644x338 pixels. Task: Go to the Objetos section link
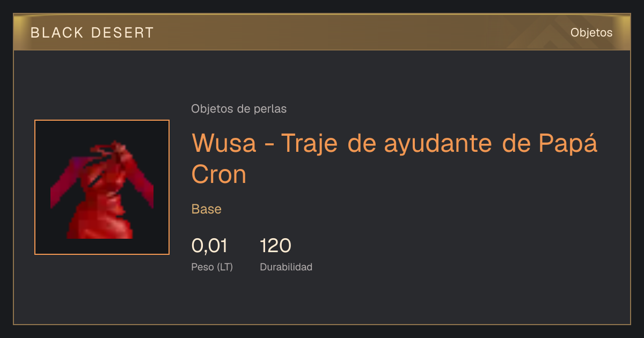pyautogui.click(x=591, y=32)
